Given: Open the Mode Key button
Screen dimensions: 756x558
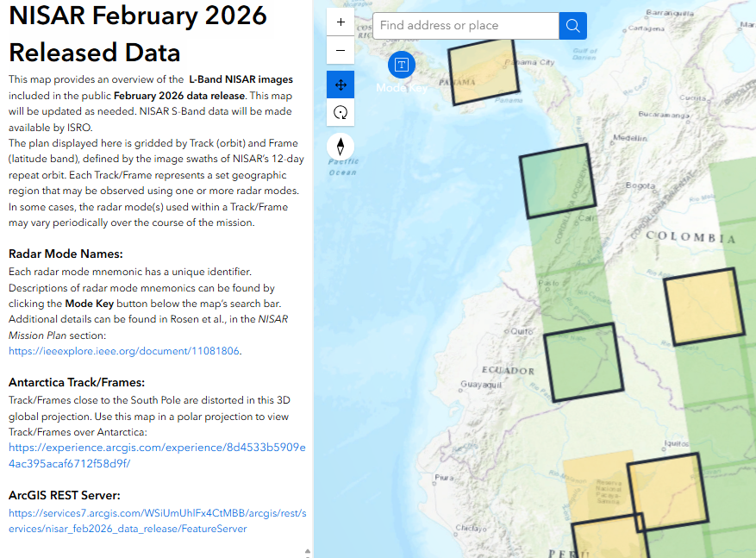Looking at the screenshot, I should [x=402, y=65].
